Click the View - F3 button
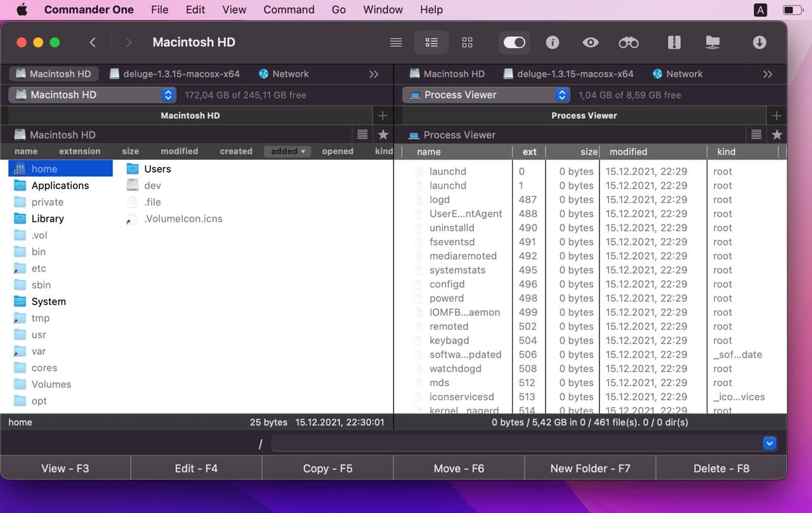 (65, 469)
